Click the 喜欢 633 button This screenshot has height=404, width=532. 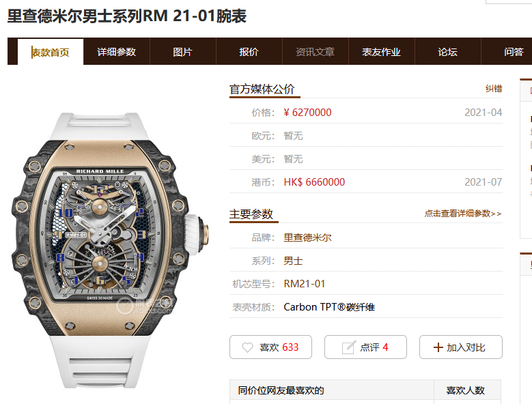point(270,347)
